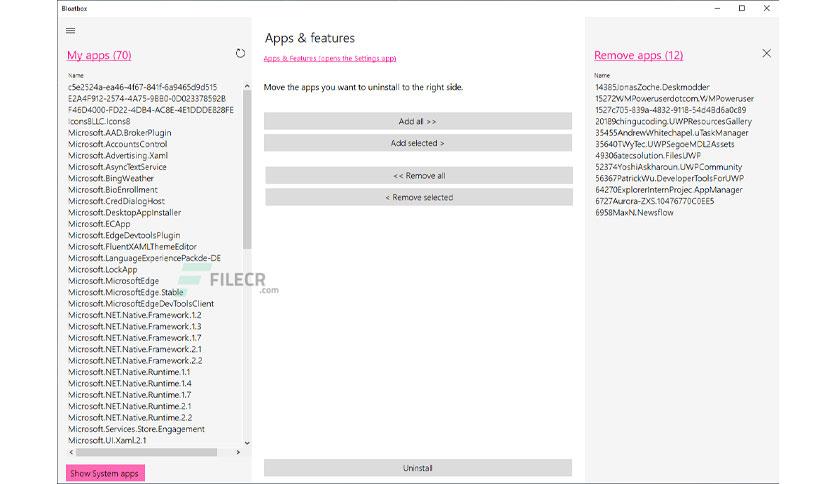
Task: Select Microsoft.NET.Native.Framework.1.2
Action: click(x=135, y=315)
